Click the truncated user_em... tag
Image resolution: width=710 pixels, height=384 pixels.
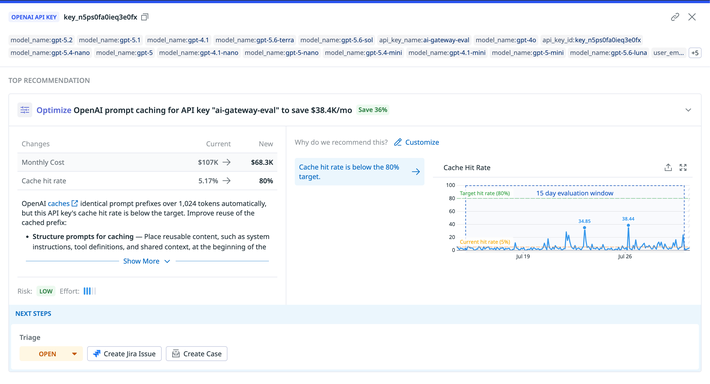pyautogui.click(x=668, y=53)
